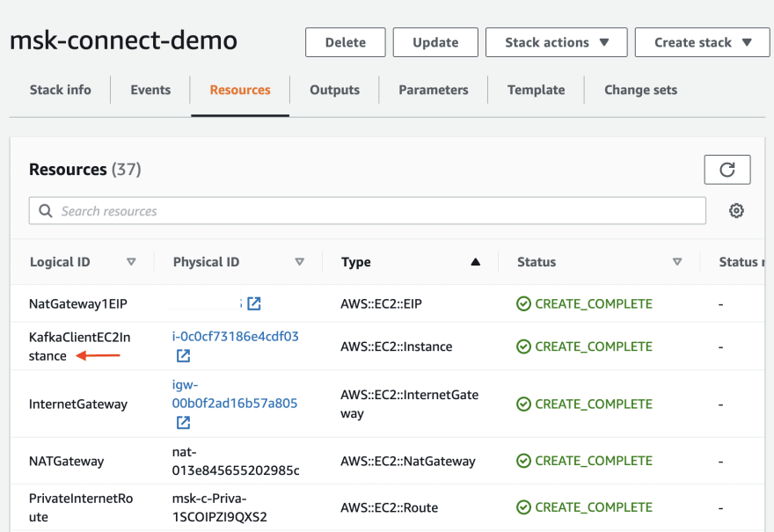The width and height of the screenshot is (774, 532).
Task: Open external link icon for NatGateway1EIP
Action: coord(254,303)
